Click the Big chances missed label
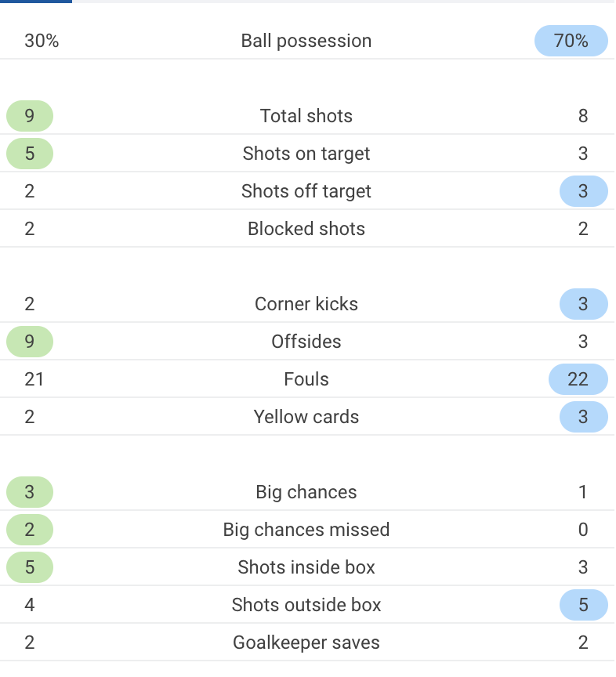The width and height of the screenshot is (616, 677). (306, 530)
